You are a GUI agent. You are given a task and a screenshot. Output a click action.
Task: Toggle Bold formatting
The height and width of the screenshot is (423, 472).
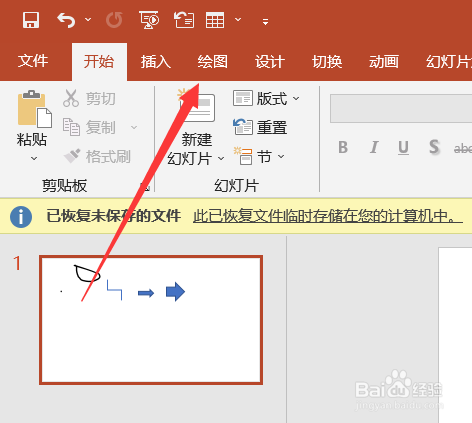click(x=343, y=147)
